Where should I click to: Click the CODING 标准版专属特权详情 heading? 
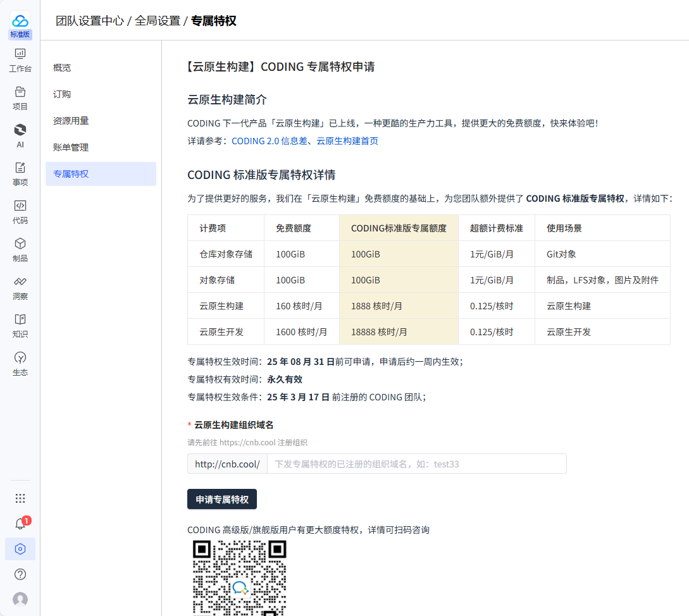click(x=261, y=175)
